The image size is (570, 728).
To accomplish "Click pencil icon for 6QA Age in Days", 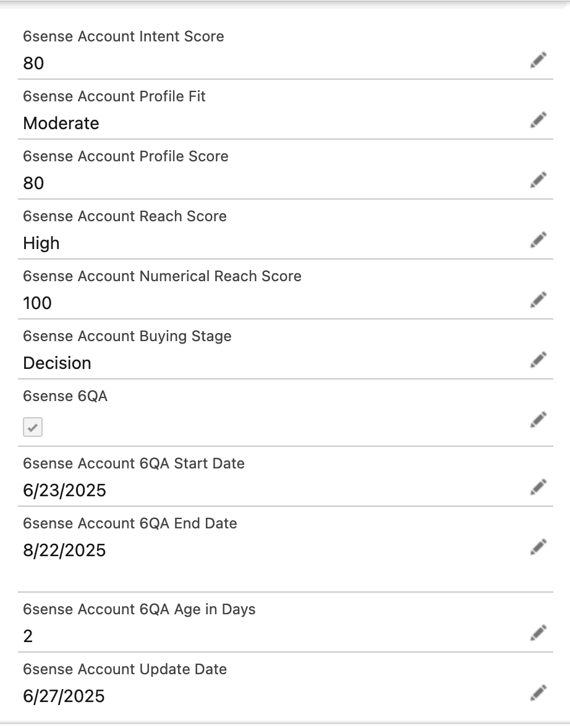I will (x=538, y=633).
